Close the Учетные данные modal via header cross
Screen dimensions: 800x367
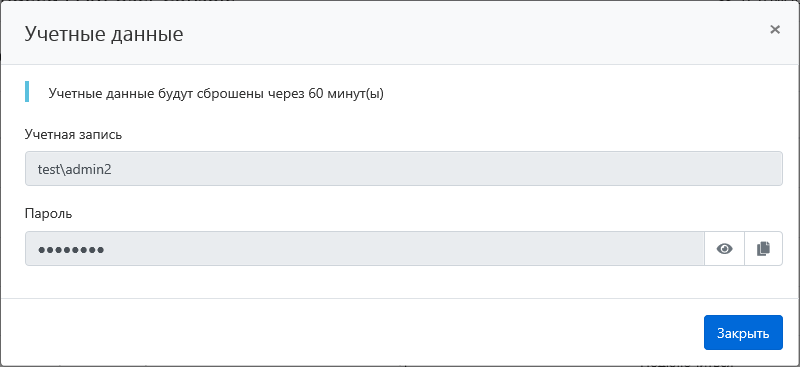[x=775, y=30]
